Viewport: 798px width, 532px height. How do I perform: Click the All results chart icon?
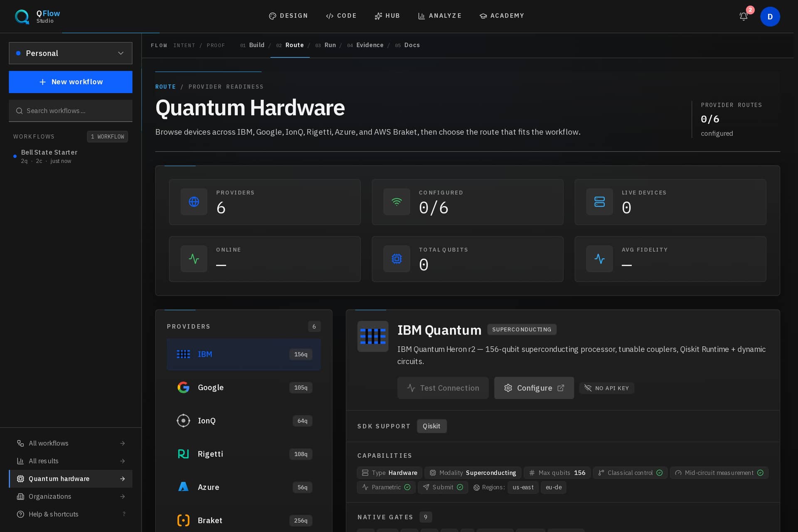pos(20,461)
